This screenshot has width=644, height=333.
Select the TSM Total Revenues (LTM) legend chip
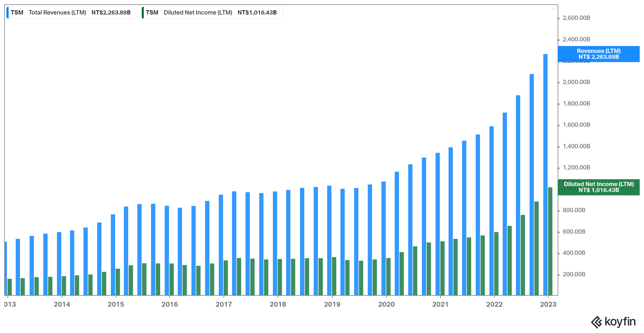[72, 13]
